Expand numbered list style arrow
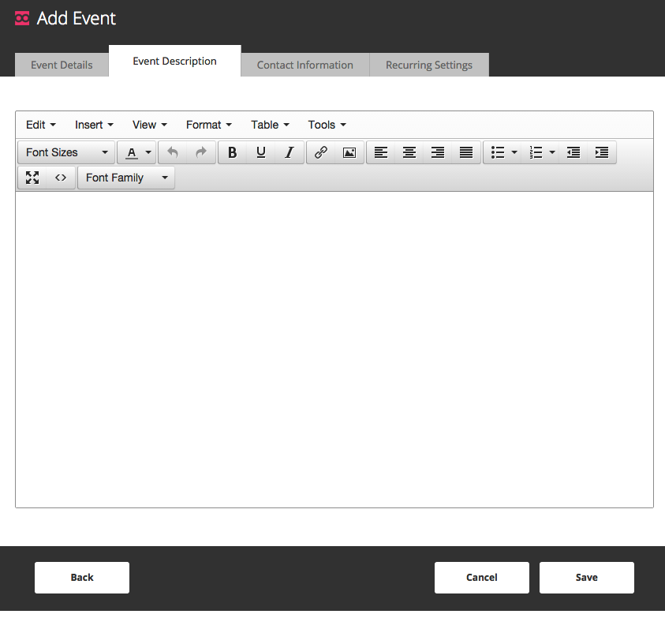This screenshot has height=644, width=665. click(552, 152)
